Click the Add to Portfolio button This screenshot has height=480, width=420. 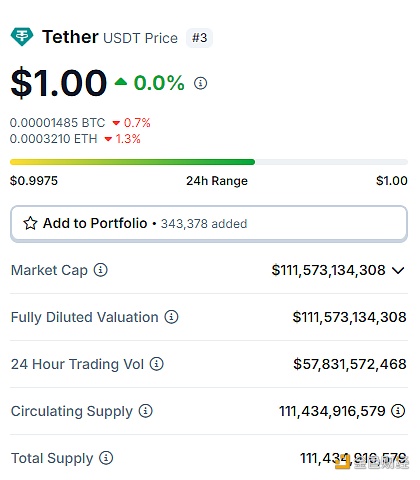click(209, 224)
